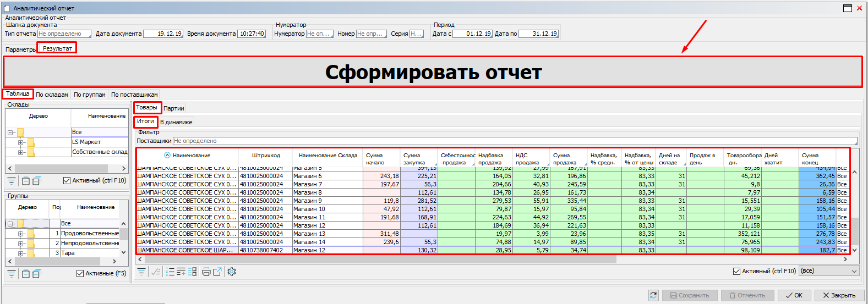The height and width of the screenshot is (304, 868).
Task: Click numbered list icon in table toolbar
Action: [170, 272]
